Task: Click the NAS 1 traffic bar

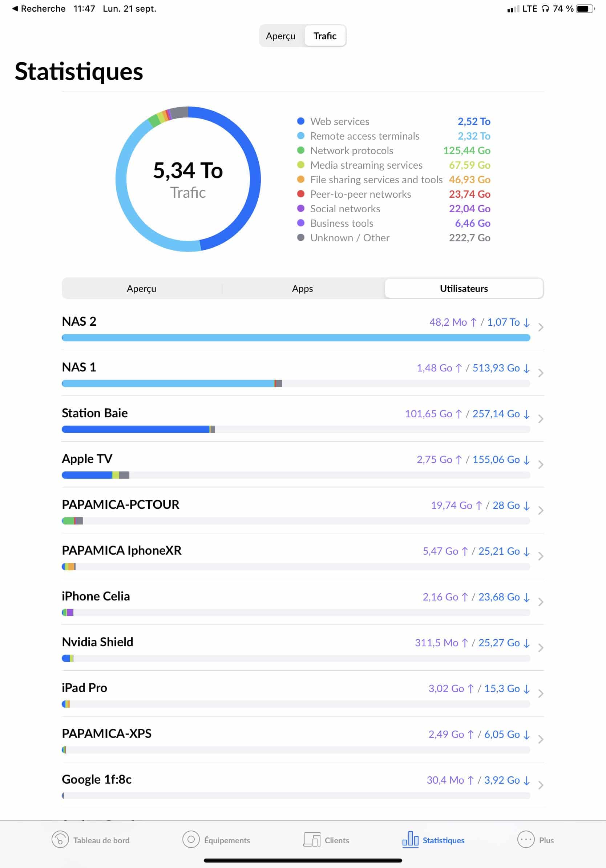Action: click(x=296, y=384)
